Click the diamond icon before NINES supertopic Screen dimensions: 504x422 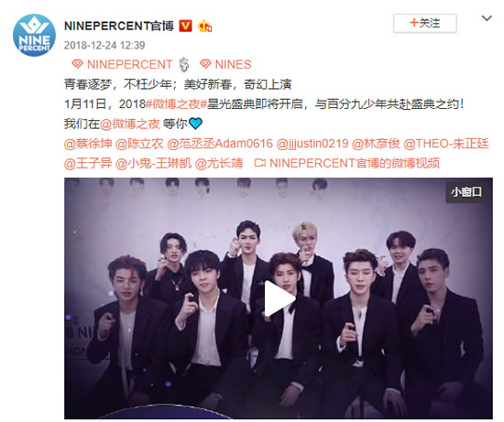coord(205,64)
